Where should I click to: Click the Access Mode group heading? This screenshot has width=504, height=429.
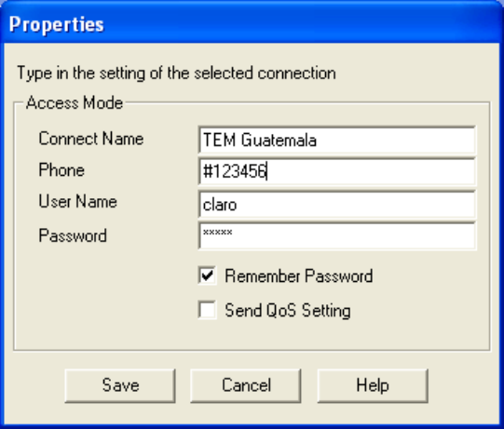click(75, 102)
